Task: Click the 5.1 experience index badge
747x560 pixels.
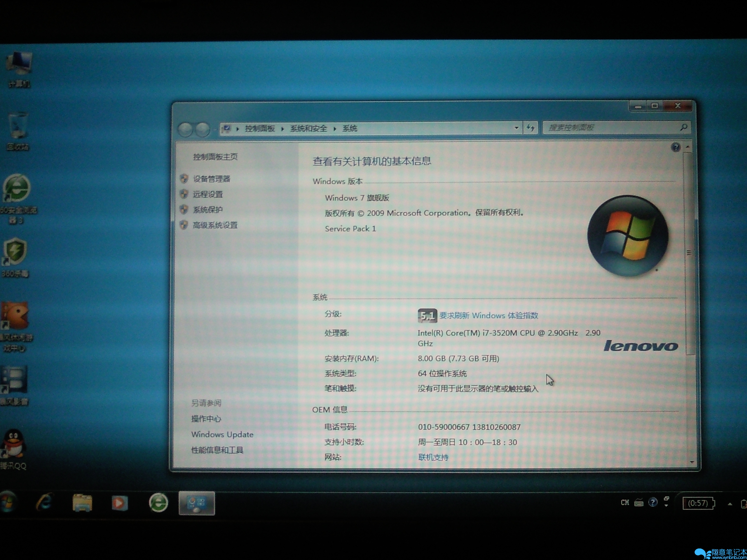Action: click(x=427, y=316)
